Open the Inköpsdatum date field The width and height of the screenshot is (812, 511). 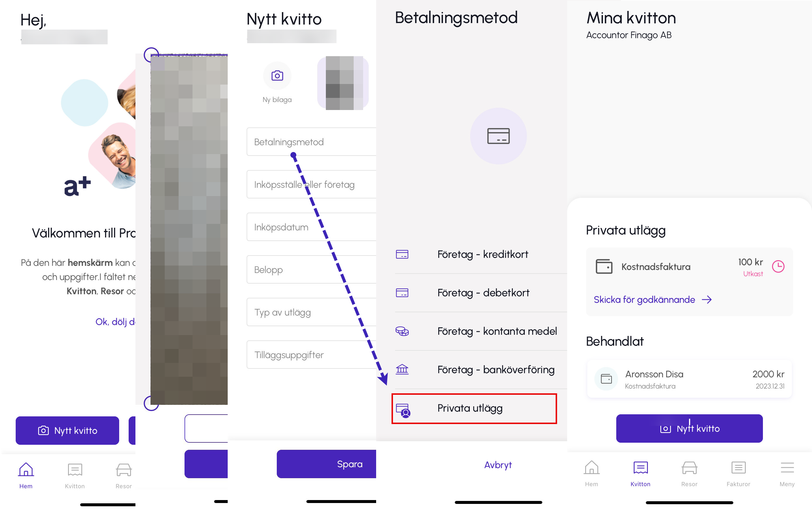311,227
